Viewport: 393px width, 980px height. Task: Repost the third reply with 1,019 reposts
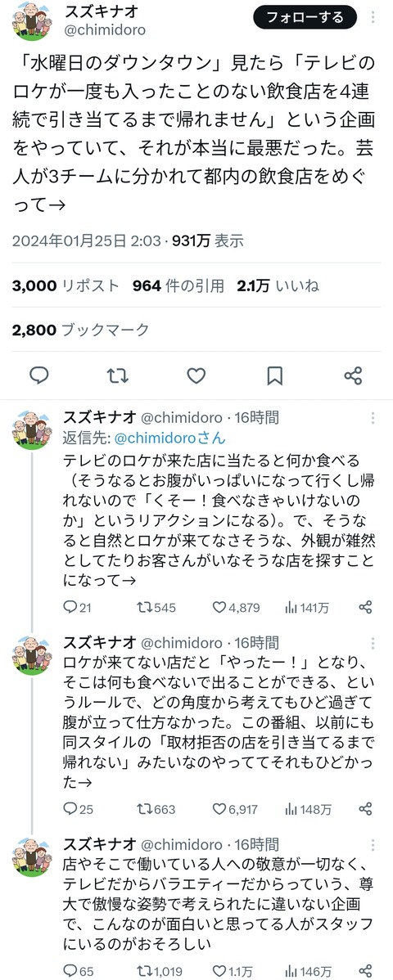160,971
